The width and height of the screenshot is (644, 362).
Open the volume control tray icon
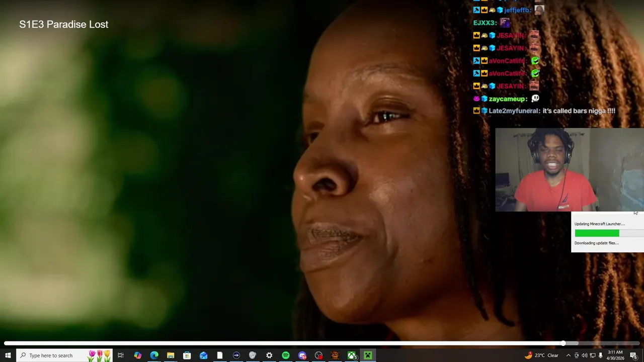(x=585, y=355)
